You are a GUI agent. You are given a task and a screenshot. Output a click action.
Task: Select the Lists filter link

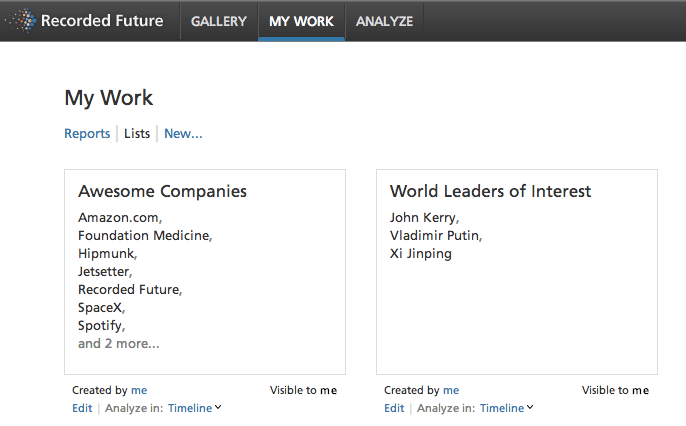click(x=137, y=134)
